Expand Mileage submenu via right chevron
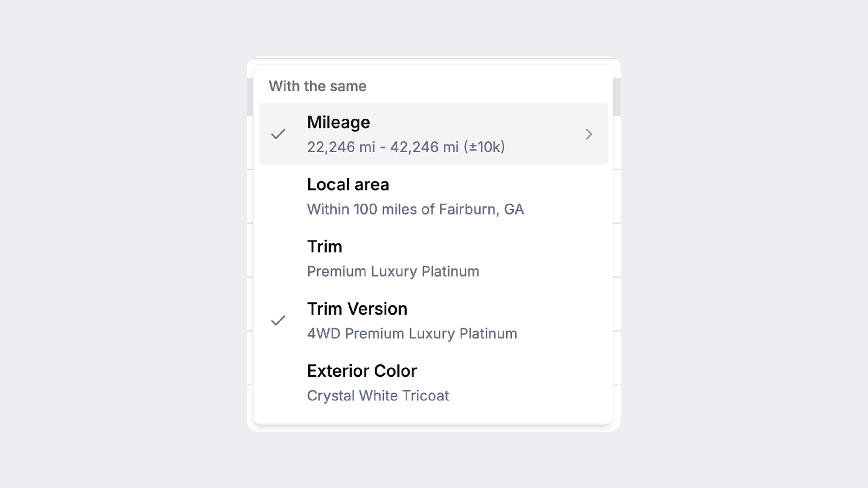Screen dimensions: 868x488 point(589,134)
